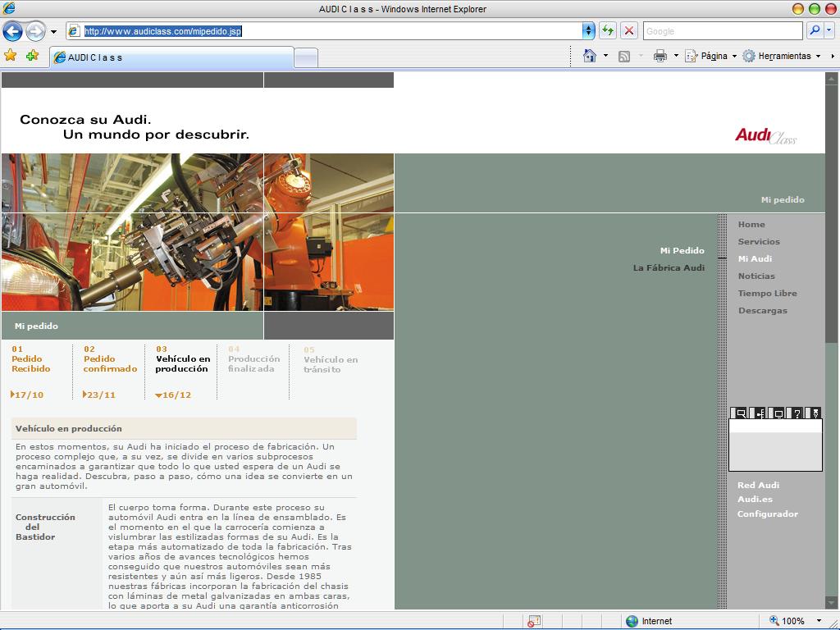
Task: Open the Noticias navigation link
Action: coord(756,276)
